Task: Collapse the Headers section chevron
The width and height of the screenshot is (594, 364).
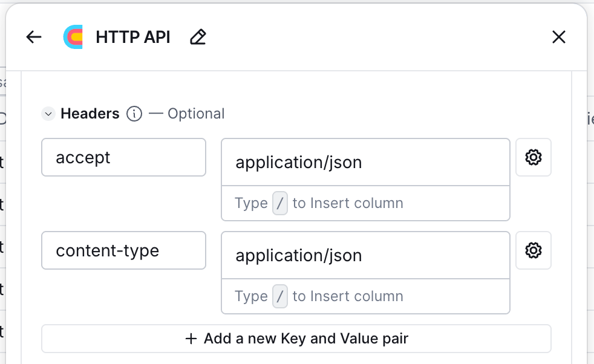Action: [x=48, y=114]
